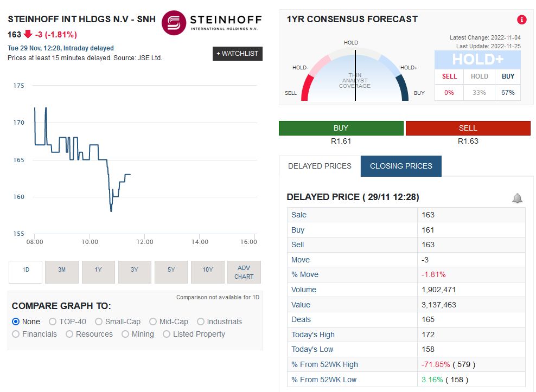
Task: Switch to the Delayed Prices tab
Action: pyautogui.click(x=320, y=166)
